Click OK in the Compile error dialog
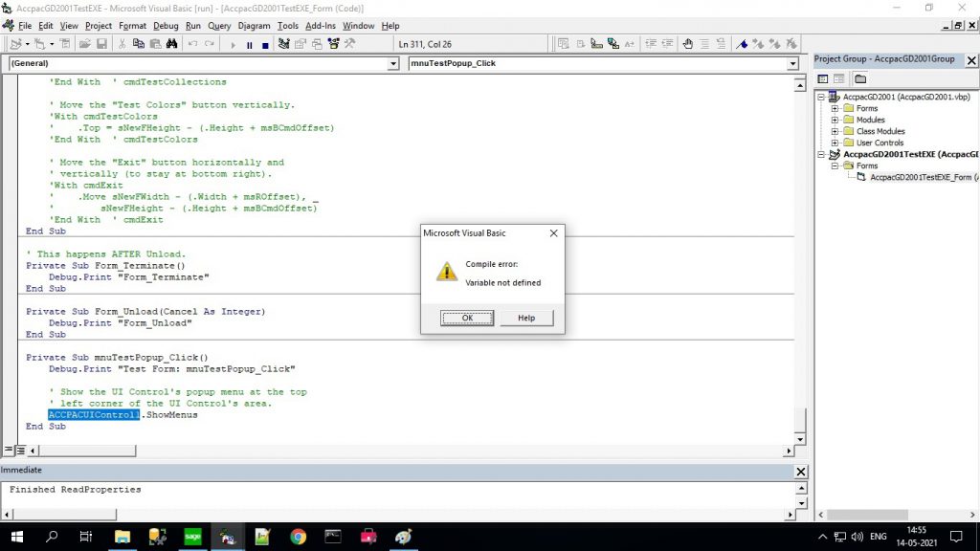Image resolution: width=980 pixels, height=551 pixels. coord(467,318)
